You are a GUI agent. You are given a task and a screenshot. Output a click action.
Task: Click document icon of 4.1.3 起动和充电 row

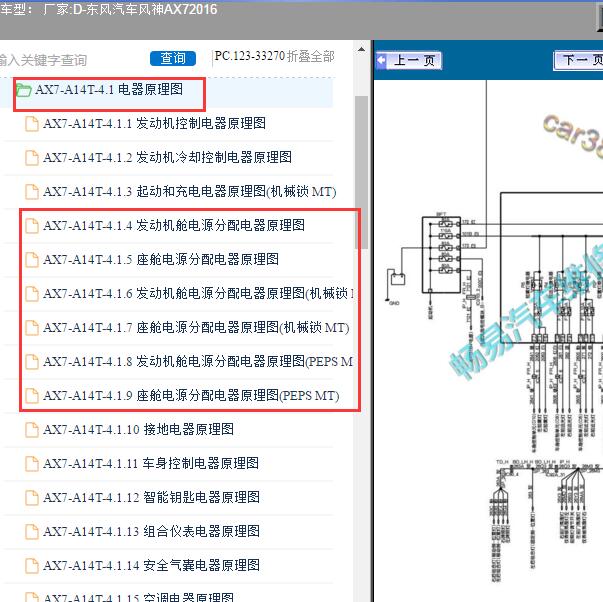pos(32,192)
